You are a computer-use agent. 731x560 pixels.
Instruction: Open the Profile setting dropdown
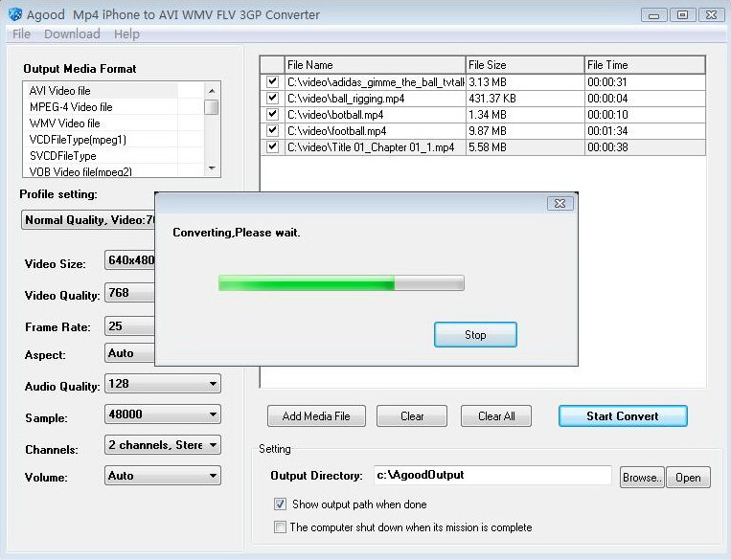click(88, 219)
